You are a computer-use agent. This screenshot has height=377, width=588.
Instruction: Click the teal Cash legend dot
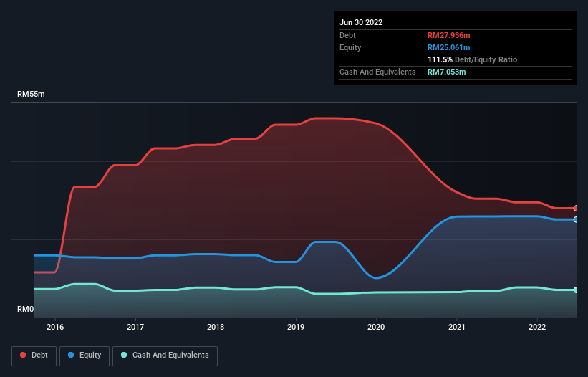point(124,355)
